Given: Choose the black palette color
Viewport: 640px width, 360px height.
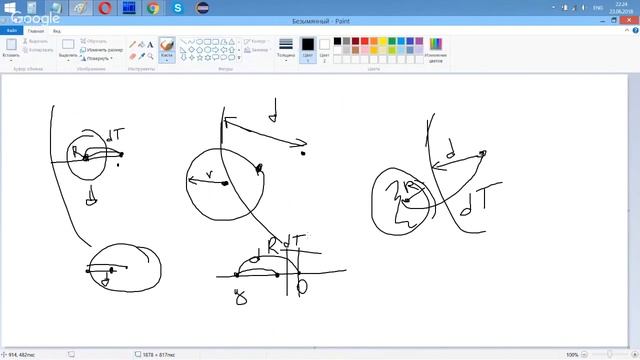Looking at the screenshot, I should (338, 41).
